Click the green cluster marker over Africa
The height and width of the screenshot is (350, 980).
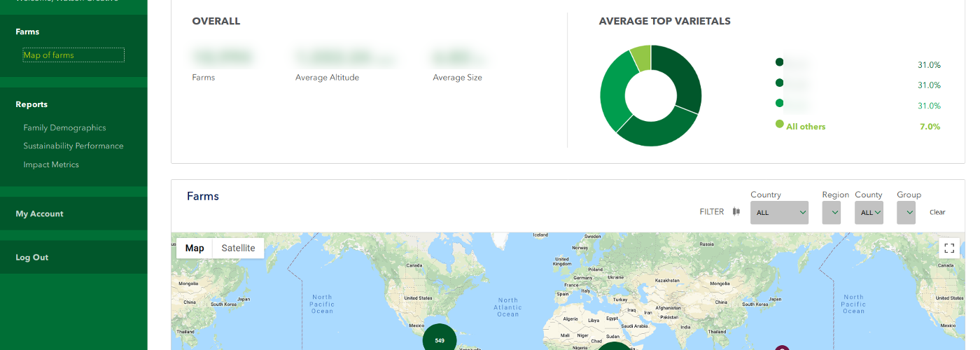click(x=614, y=346)
